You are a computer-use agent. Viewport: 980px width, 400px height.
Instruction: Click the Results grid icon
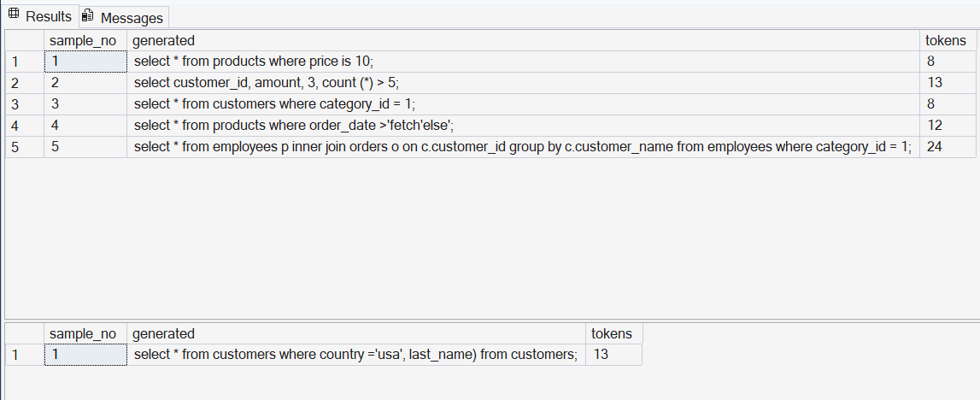tap(14, 15)
